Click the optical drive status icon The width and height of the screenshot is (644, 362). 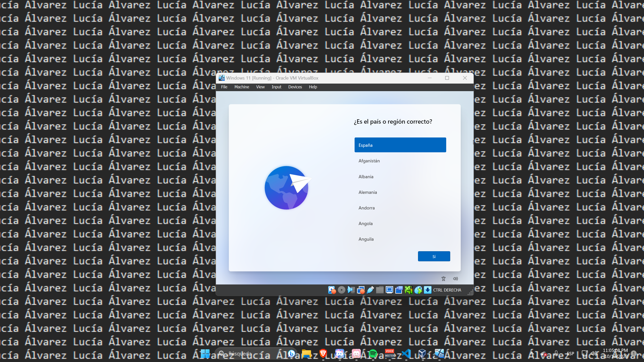341,290
